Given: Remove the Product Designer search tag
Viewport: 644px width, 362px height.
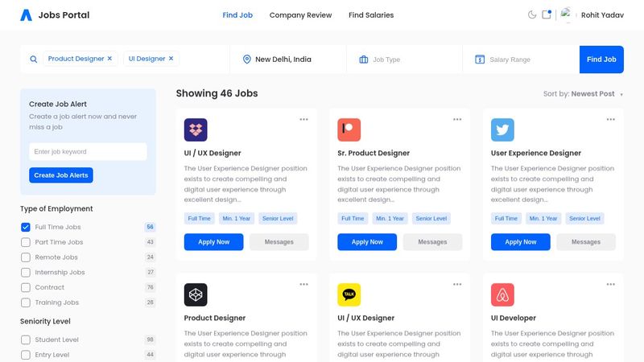Looking at the screenshot, I should (109, 59).
